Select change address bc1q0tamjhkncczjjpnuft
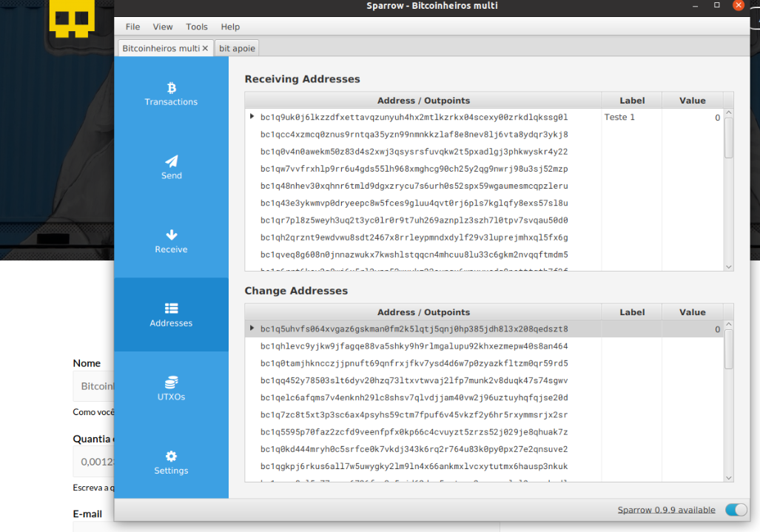The image size is (760, 532). click(414, 363)
